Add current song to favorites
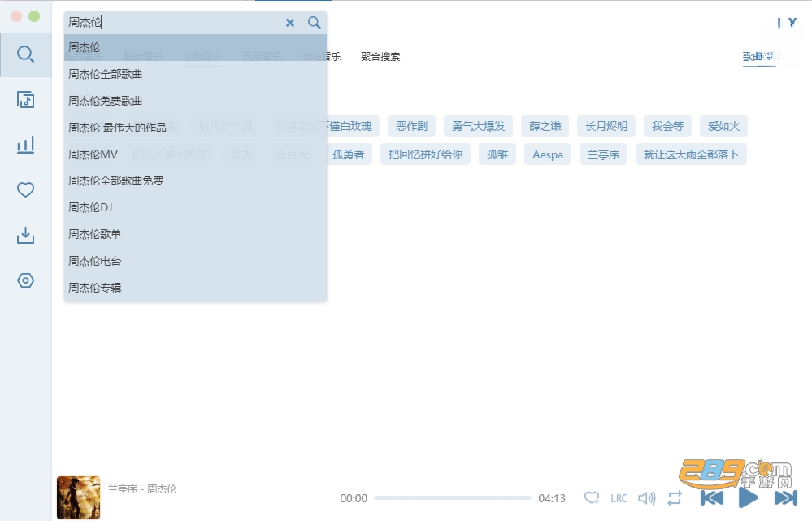The image size is (812, 521). point(592,498)
